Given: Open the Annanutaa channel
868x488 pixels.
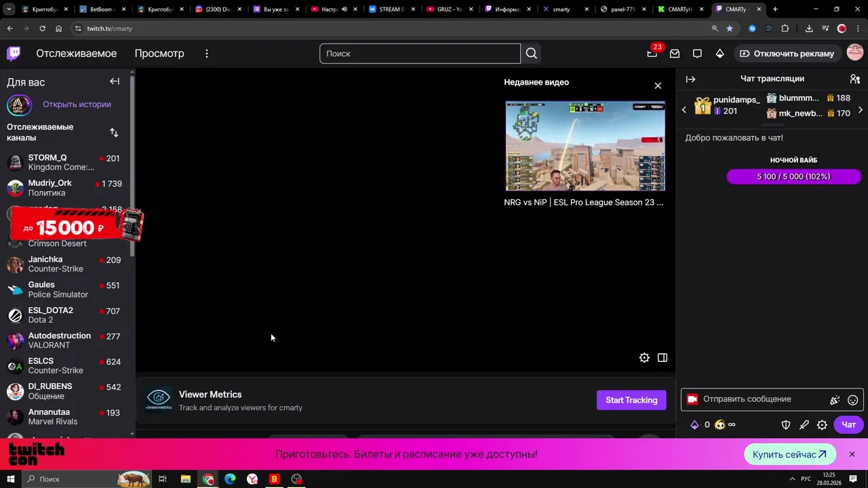Looking at the screenshot, I should tap(64, 417).
